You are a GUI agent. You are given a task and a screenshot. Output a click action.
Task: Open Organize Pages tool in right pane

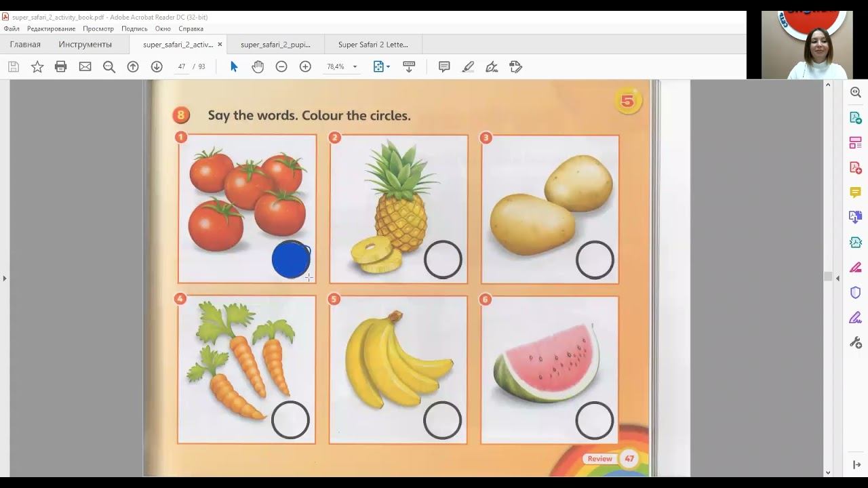pos(856,142)
